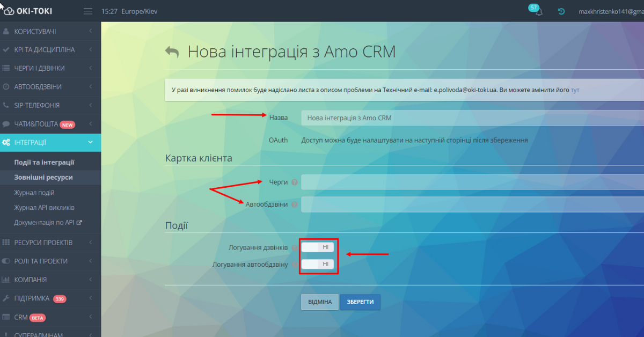Expand Автообдзвіни sidebar chevron
644x337 pixels.
[91, 86]
